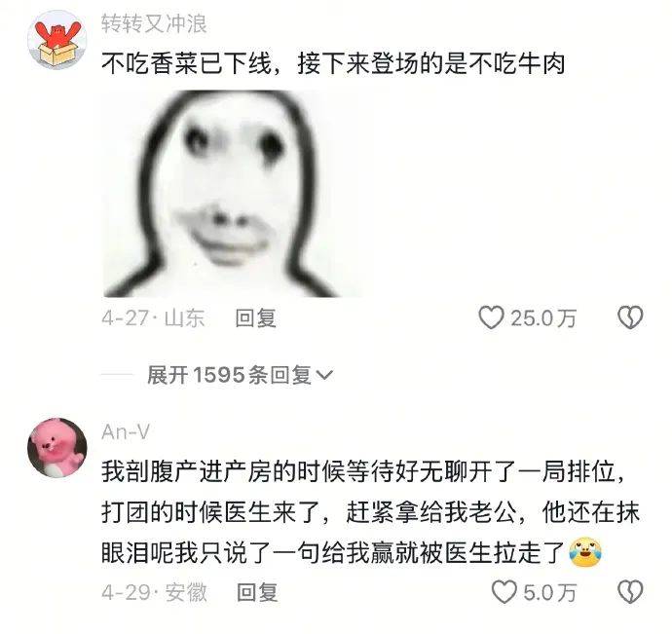Select the 25.0万 like count
The width and height of the screenshot is (672, 634).
pos(543,318)
